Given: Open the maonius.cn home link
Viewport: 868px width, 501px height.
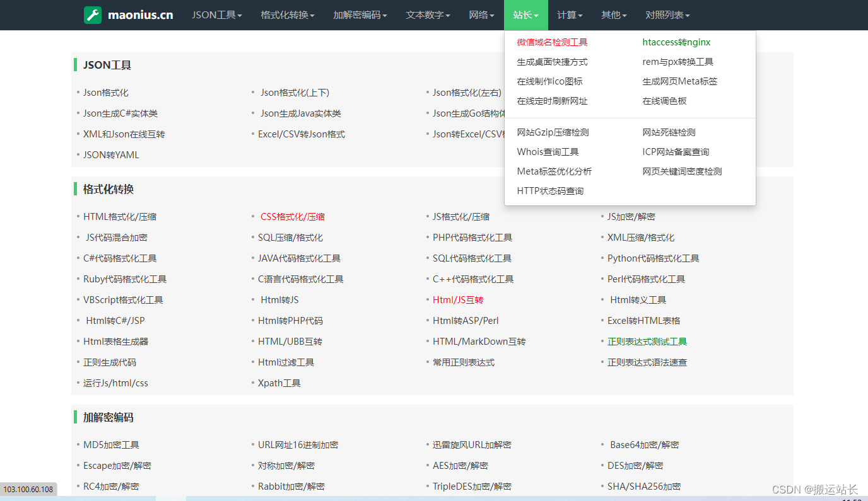Looking at the screenshot, I should [x=140, y=15].
